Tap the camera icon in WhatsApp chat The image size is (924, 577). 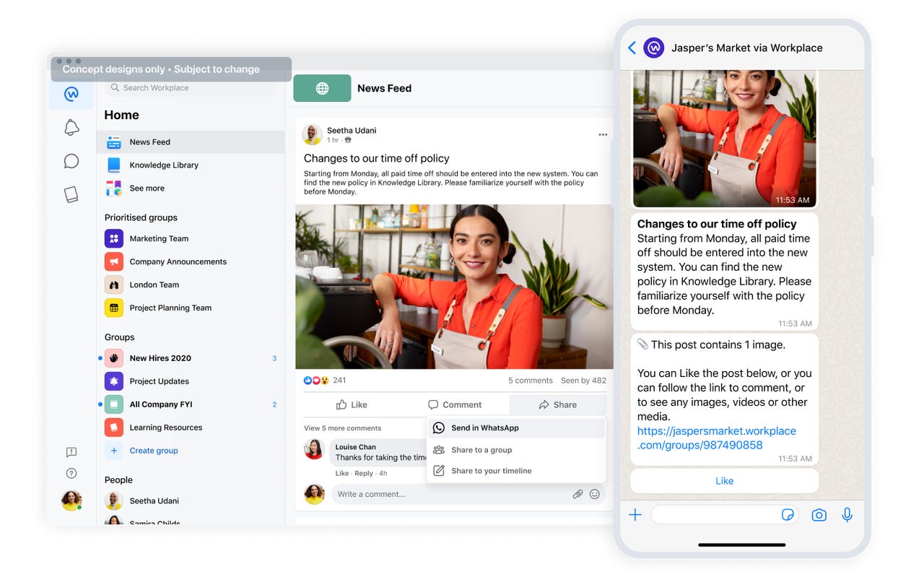[x=819, y=515]
